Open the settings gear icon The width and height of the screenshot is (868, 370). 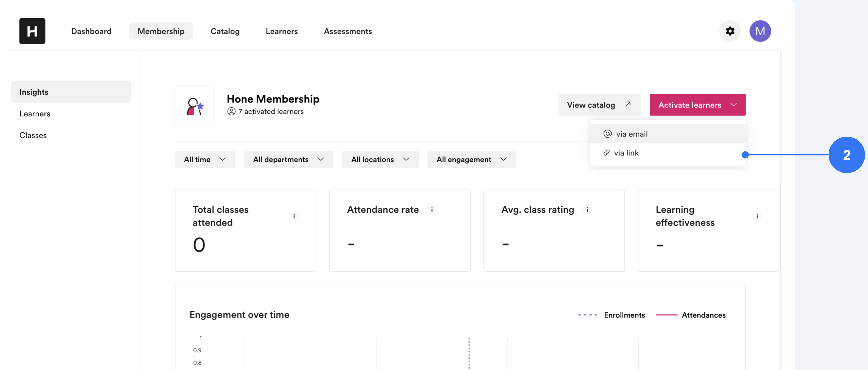tap(730, 31)
